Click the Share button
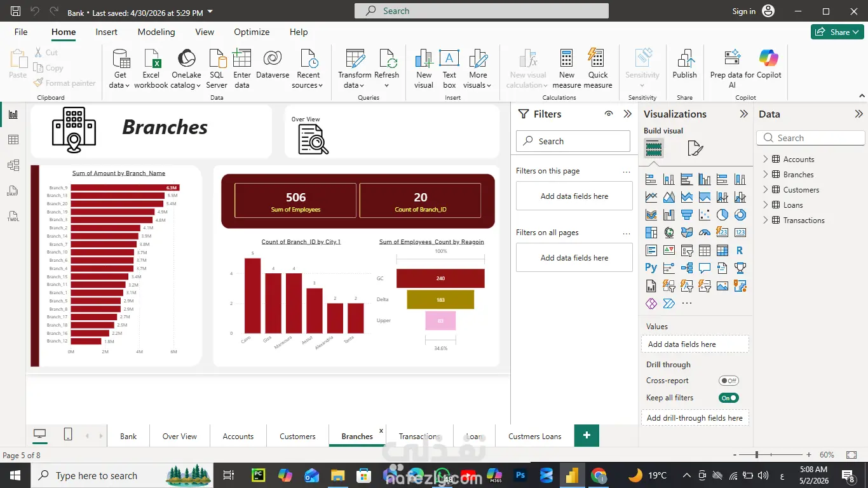Image resolution: width=868 pixels, height=488 pixels. point(837,32)
